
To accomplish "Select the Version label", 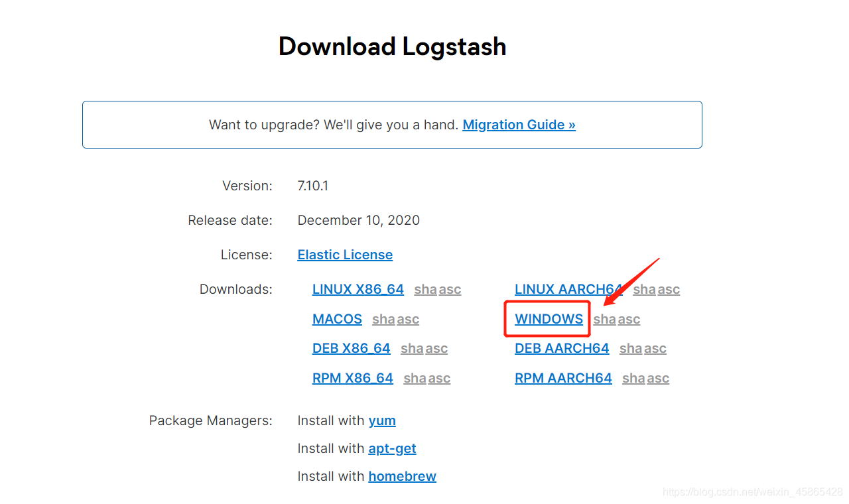I will coord(247,186).
